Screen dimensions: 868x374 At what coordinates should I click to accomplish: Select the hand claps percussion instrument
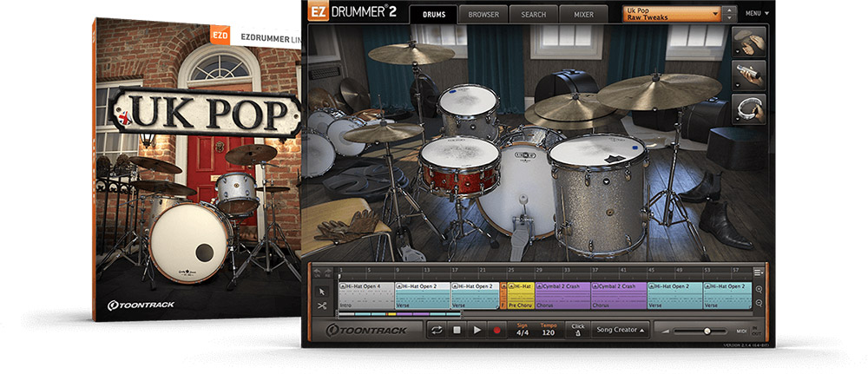(750, 42)
